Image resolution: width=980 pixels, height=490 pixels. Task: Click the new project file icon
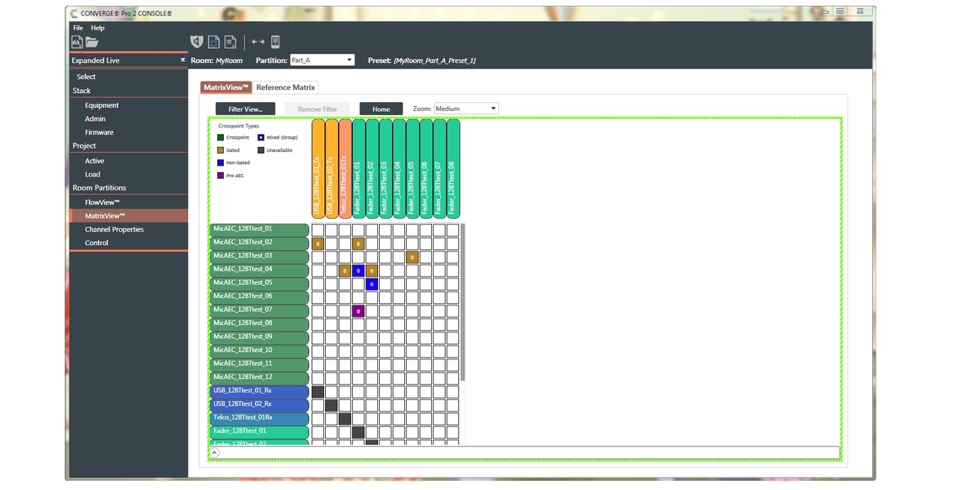[77, 42]
